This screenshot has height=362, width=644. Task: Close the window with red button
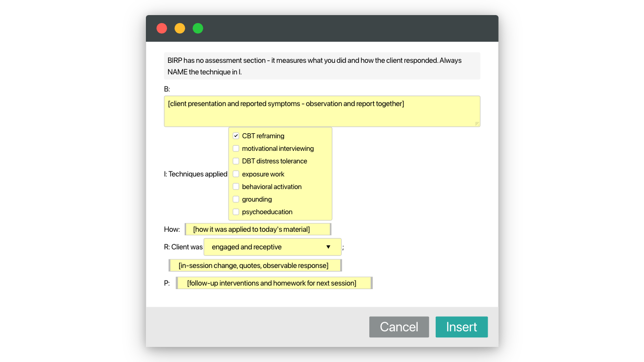[162, 28]
